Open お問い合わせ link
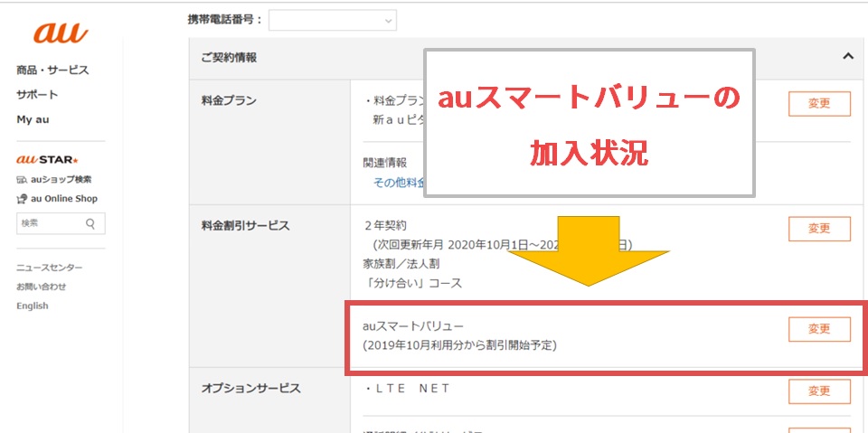This screenshot has width=868, height=433. [x=41, y=287]
